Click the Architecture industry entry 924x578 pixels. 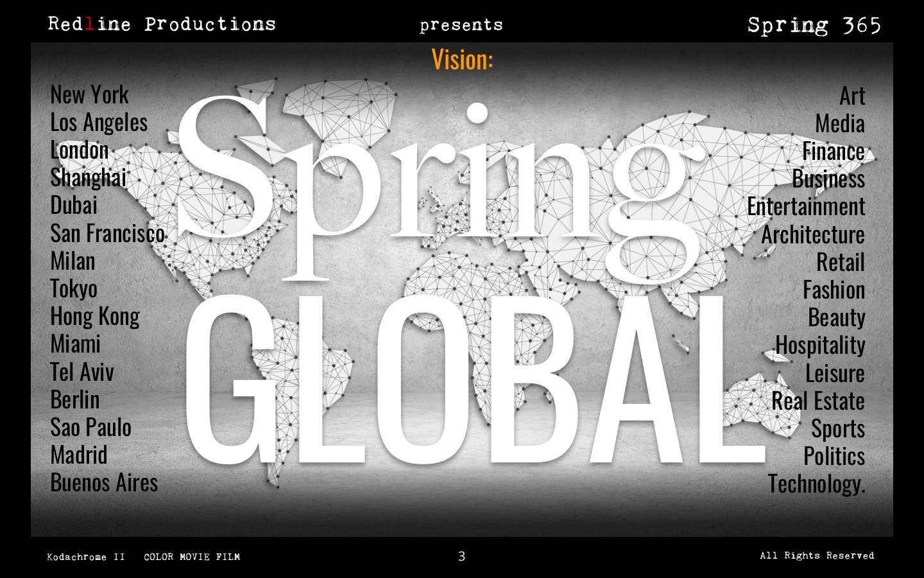tap(812, 235)
